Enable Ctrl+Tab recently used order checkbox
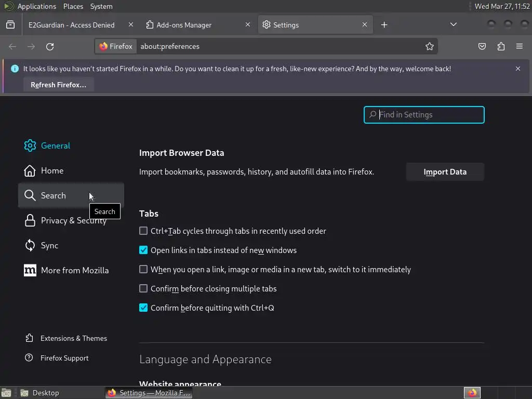Image resolution: width=532 pixels, height=399 pixels. coord(143,231)
